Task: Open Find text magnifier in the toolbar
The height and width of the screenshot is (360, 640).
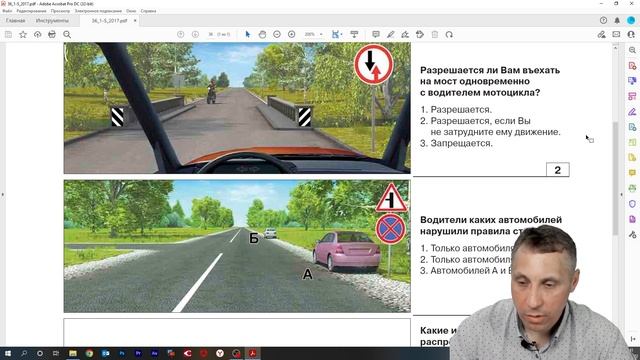Action: tap(67, 35)
